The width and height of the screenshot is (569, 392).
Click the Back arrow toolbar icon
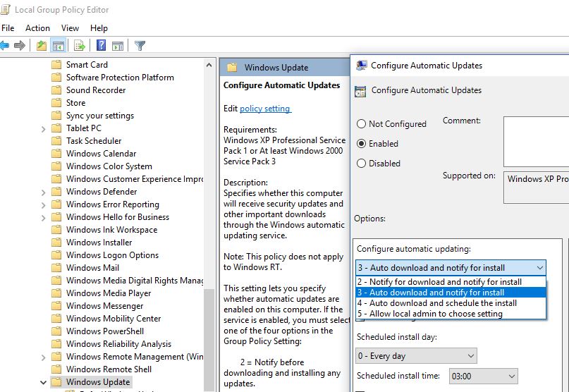(4, 46)
